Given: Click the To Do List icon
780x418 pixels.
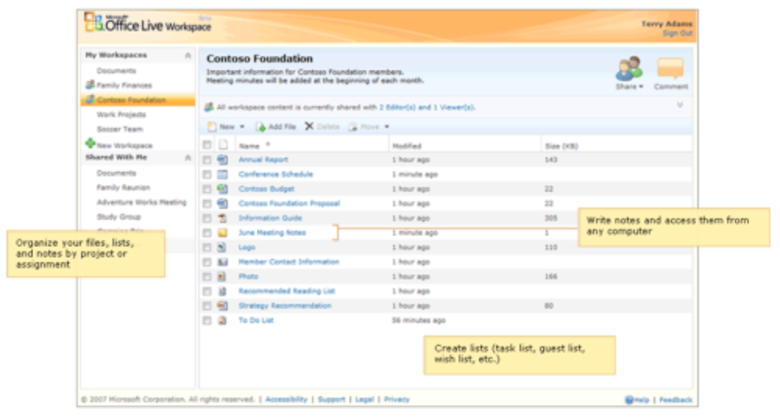Looking at the screenshot, I should 222,320.
